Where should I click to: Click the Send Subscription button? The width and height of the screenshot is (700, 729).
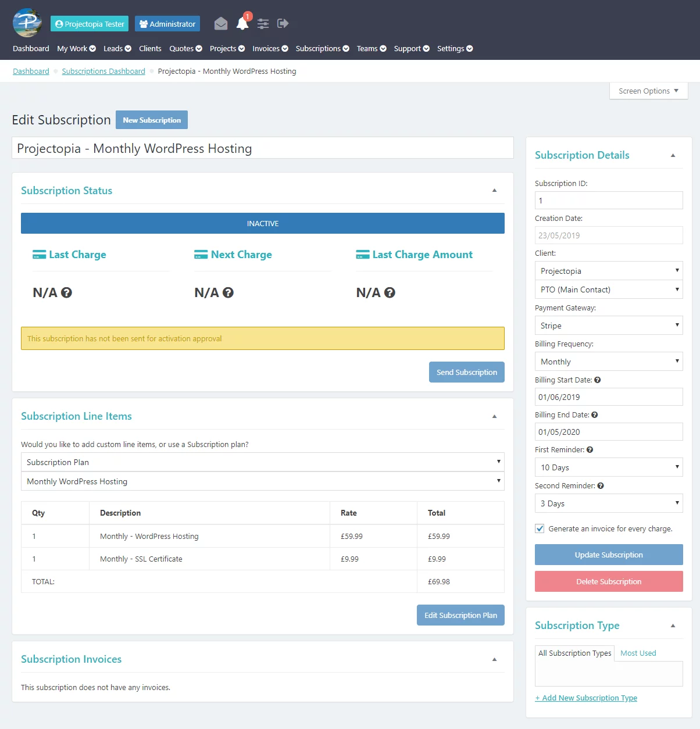click(x=466, y=372)
